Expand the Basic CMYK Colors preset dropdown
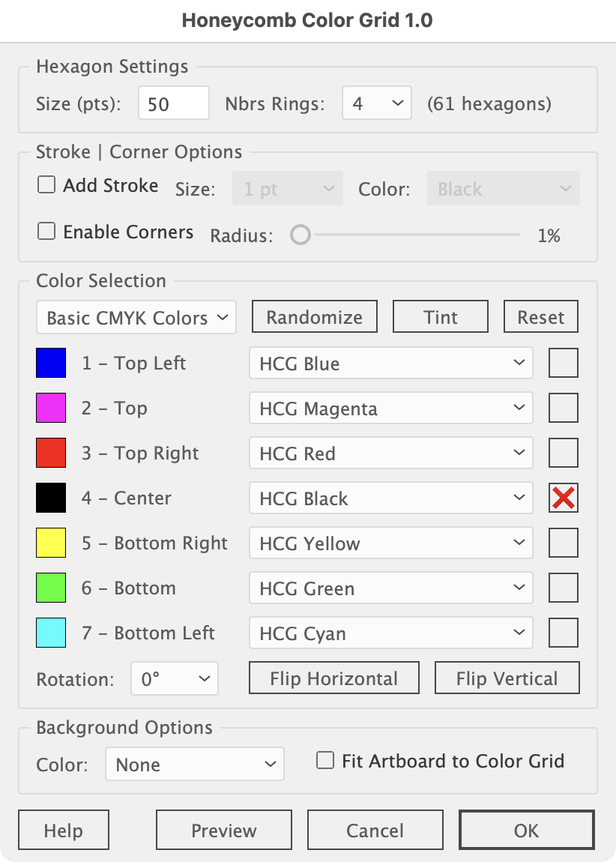The width and height of the screenshot is (616, 862). [136, 318]
